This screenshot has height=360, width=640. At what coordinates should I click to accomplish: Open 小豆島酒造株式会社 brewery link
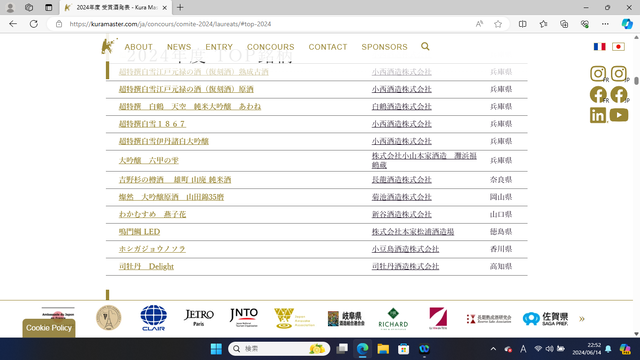tap(405, 249)
